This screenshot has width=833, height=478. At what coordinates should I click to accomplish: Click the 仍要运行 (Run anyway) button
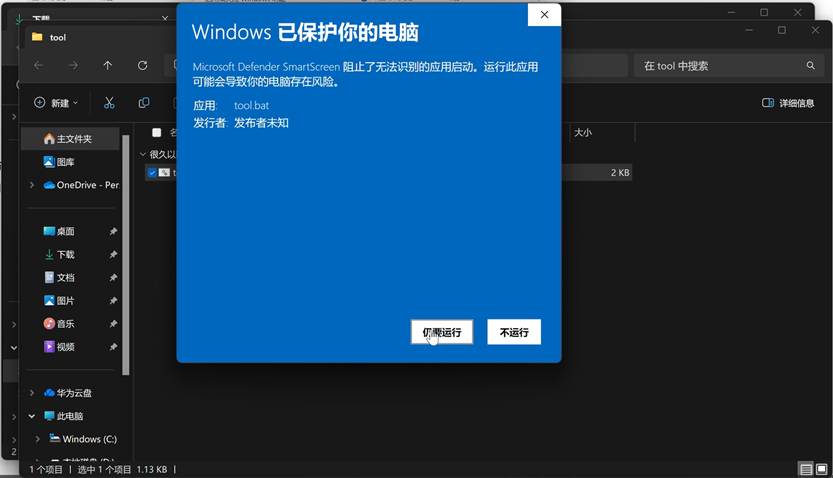click(441, 332)
